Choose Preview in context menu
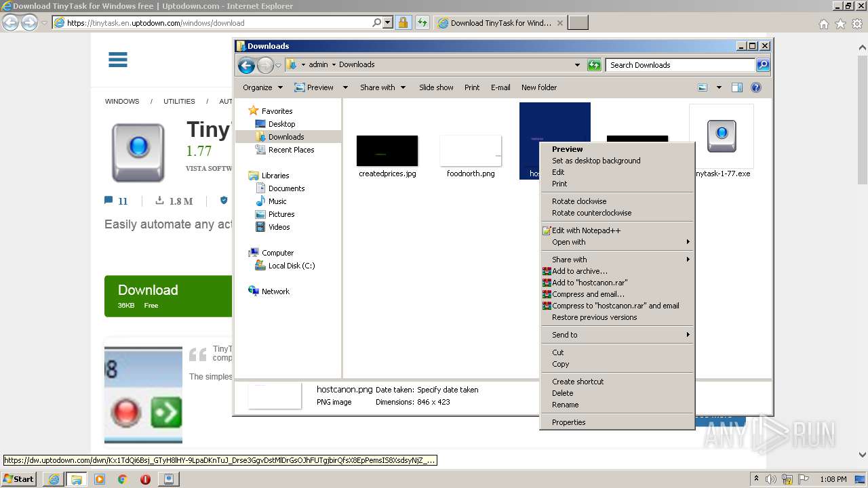Image resolution: width=868 pixels, height=488 pixels. pyautogui.click(x=617, y=149)
